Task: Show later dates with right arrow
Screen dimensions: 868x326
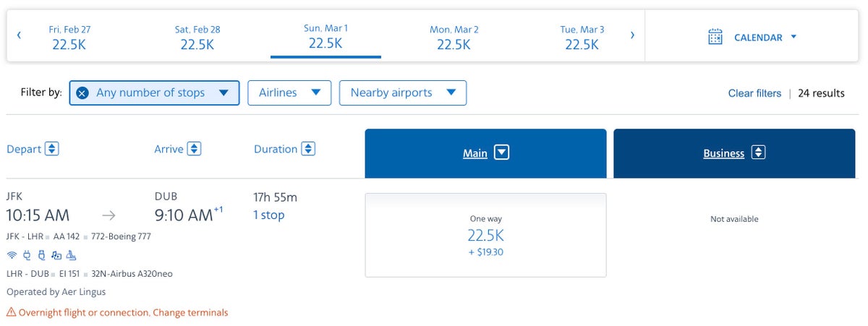Action: pyautogui.click(x=632, y=35)
